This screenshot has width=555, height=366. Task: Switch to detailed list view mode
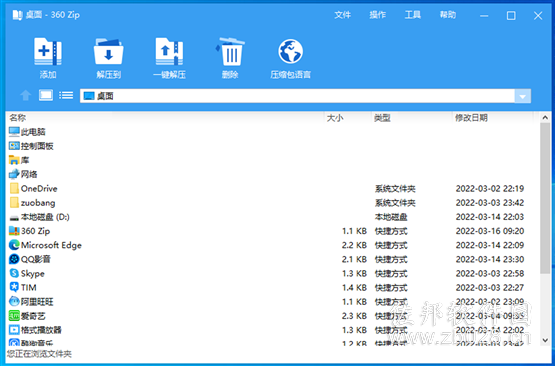click(66, 95)
